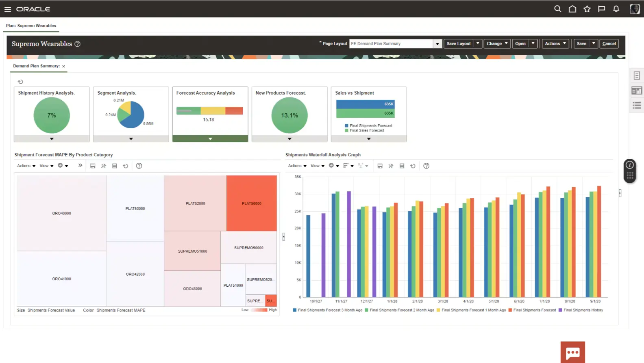Open the hamburger navigation menu

point(7,9)
